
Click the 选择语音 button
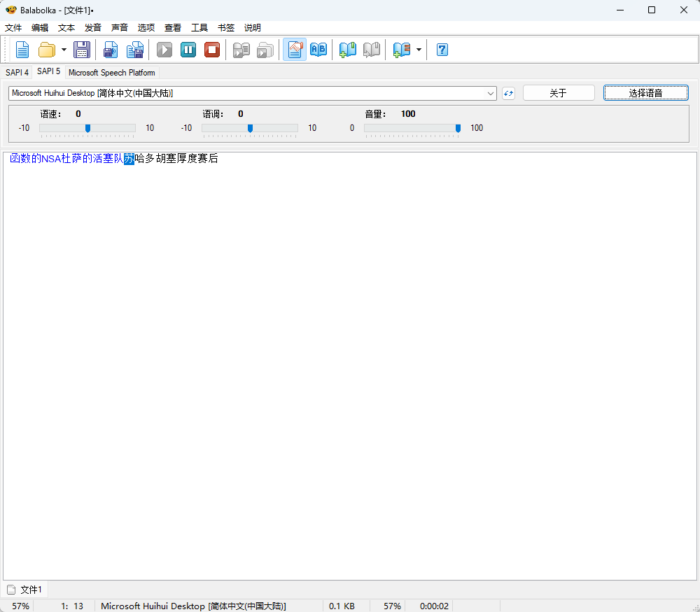(x=645, y=93)
